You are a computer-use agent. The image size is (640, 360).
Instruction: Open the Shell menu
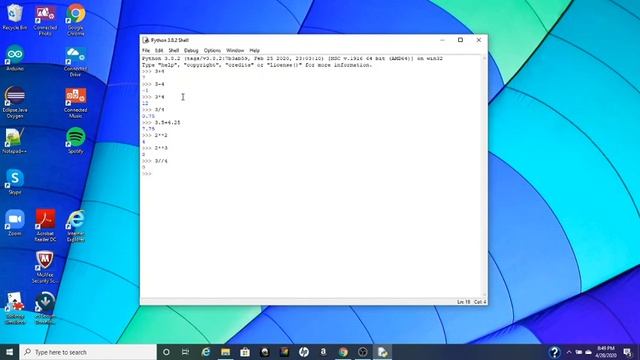(x=173, y=51)
